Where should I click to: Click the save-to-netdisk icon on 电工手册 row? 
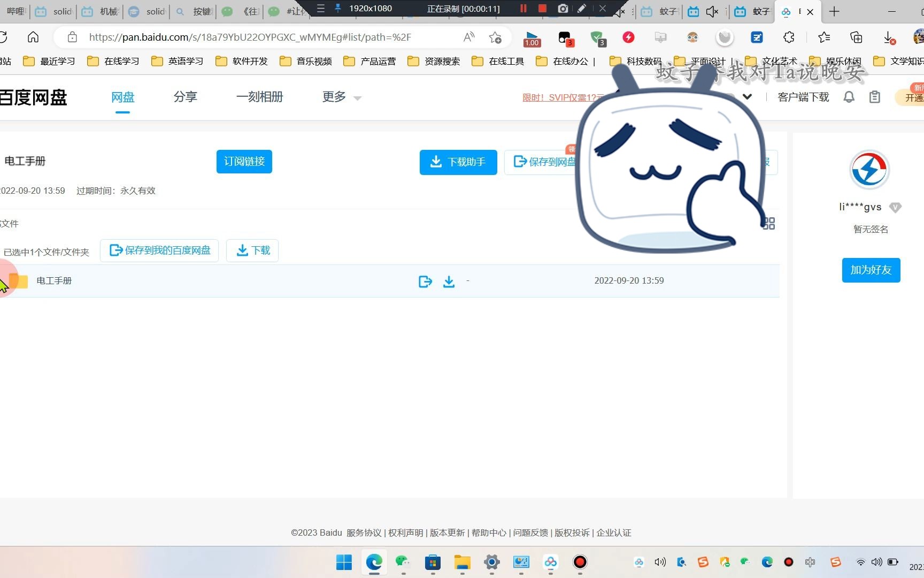coord(425,281)
